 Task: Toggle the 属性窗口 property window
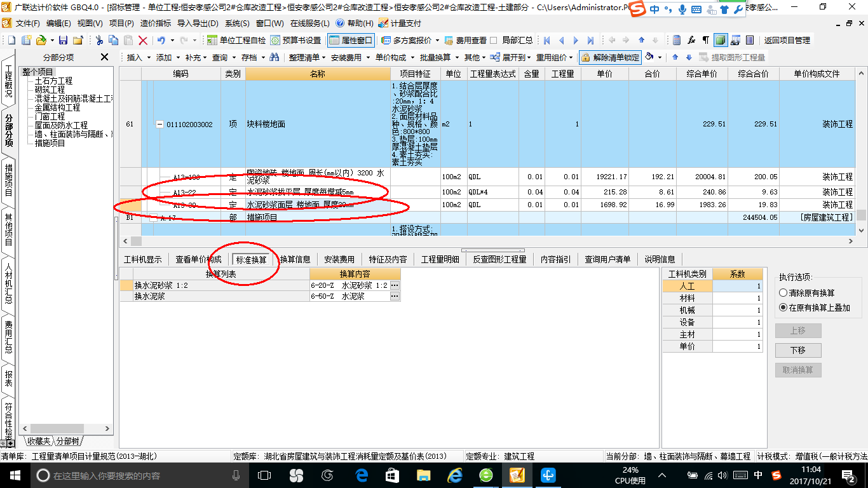coord(351,40)
